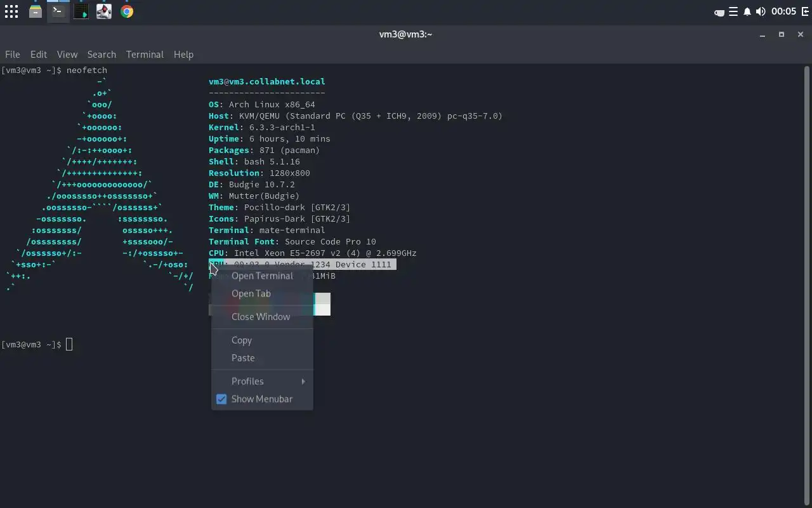Screen dimensions: 812x508
Task: Click the terminal's vertical scrollbar
Action: click(x=807, y=286)
